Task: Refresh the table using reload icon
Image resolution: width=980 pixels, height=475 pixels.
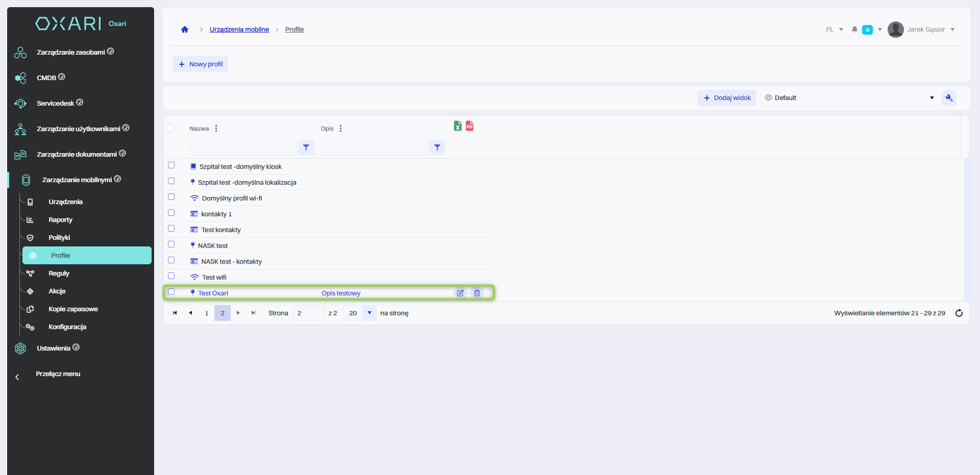Action: click(x=959, y=313)
